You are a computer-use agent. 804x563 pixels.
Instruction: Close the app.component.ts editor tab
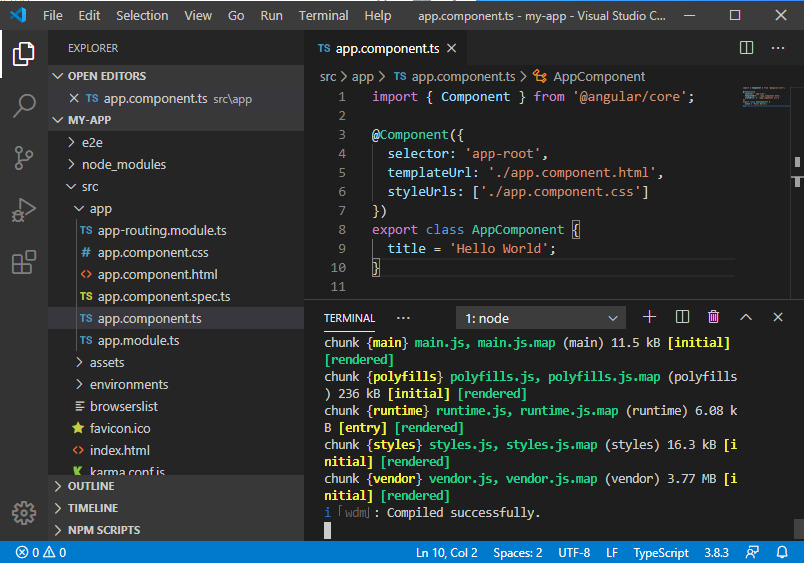click(451, 48)
